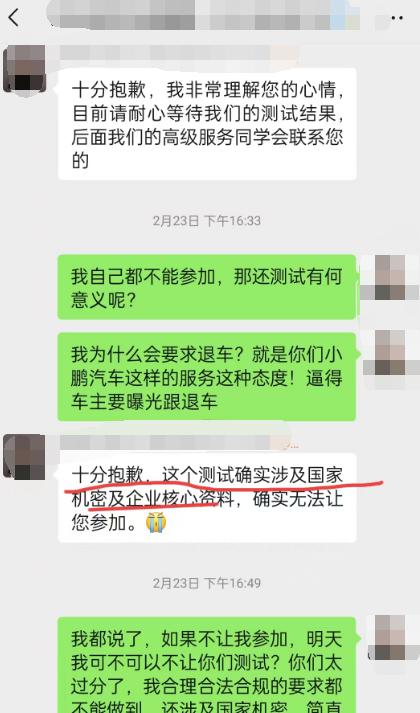Viewport: 420px width, 713px height.
Task: Tap the 2月23日 下午16:33 timestamp
Action: click(207, 221)
